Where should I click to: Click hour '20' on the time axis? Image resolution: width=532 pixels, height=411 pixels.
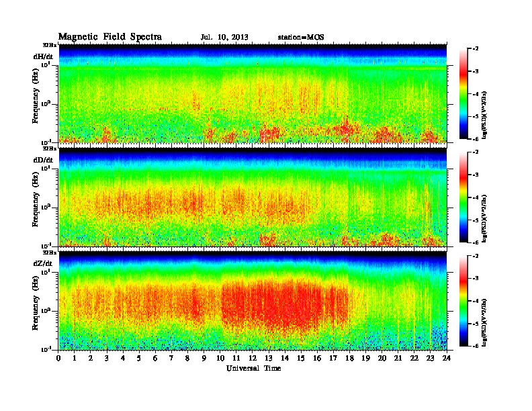tap(382, 359)
